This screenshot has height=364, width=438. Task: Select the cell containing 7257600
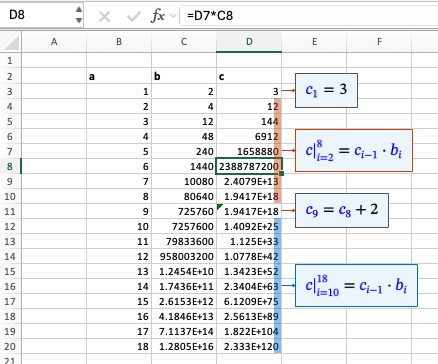[184, 226]
